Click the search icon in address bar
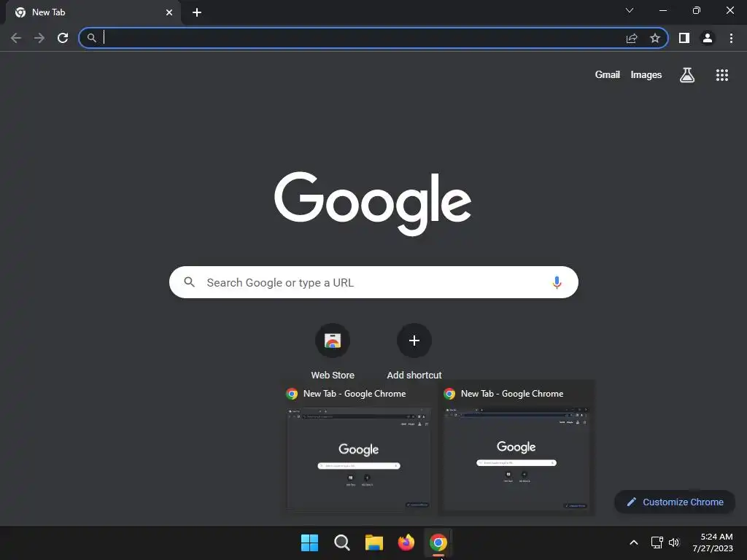747x560 pixels. [91, 38]
